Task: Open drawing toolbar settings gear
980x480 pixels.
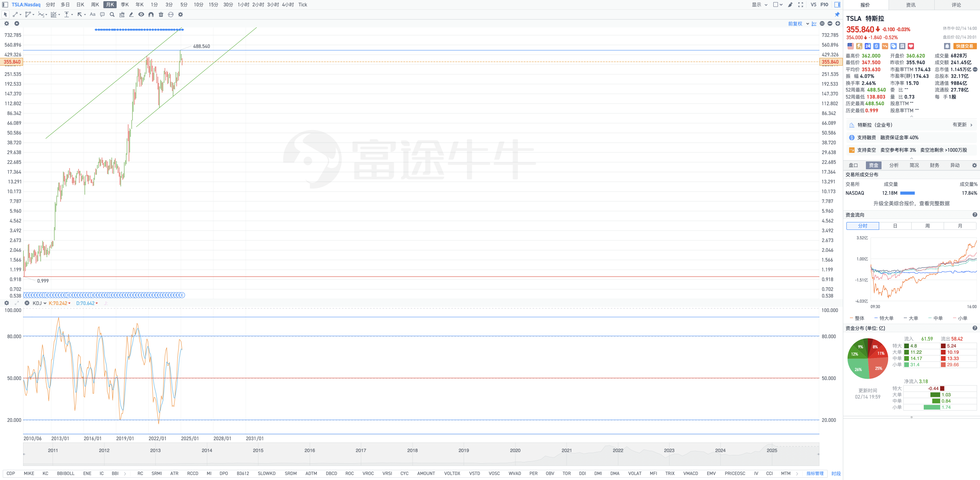Action: [x=181, y=14]
